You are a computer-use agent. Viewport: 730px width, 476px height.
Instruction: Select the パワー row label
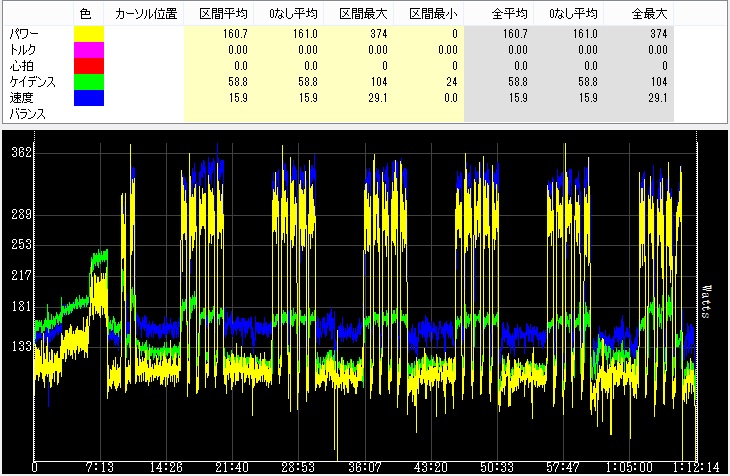pos(24,34)
